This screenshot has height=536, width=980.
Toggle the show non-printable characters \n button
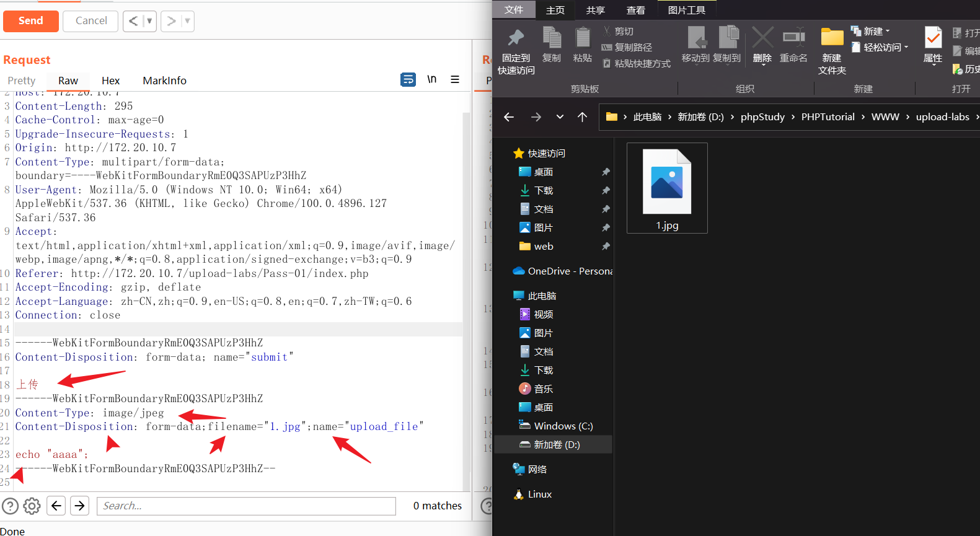pyautogui.click(x=432, y=79)
